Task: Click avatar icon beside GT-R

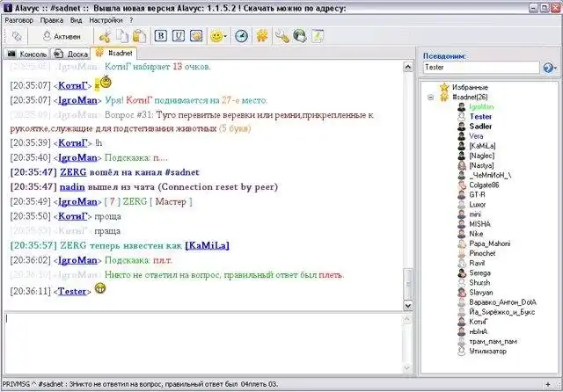Action: pyautogui.click(x=462, y=195)
